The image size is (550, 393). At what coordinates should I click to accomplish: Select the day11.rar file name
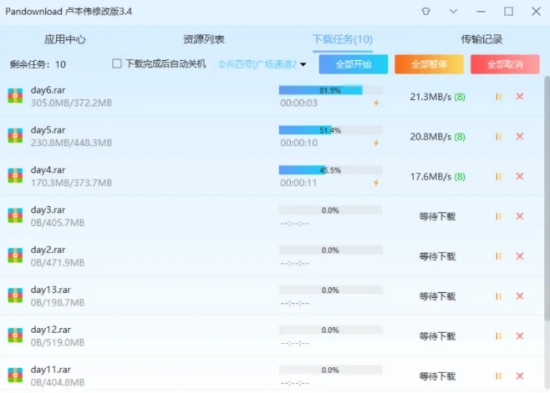pyautogui.click(x=51, y=370)
